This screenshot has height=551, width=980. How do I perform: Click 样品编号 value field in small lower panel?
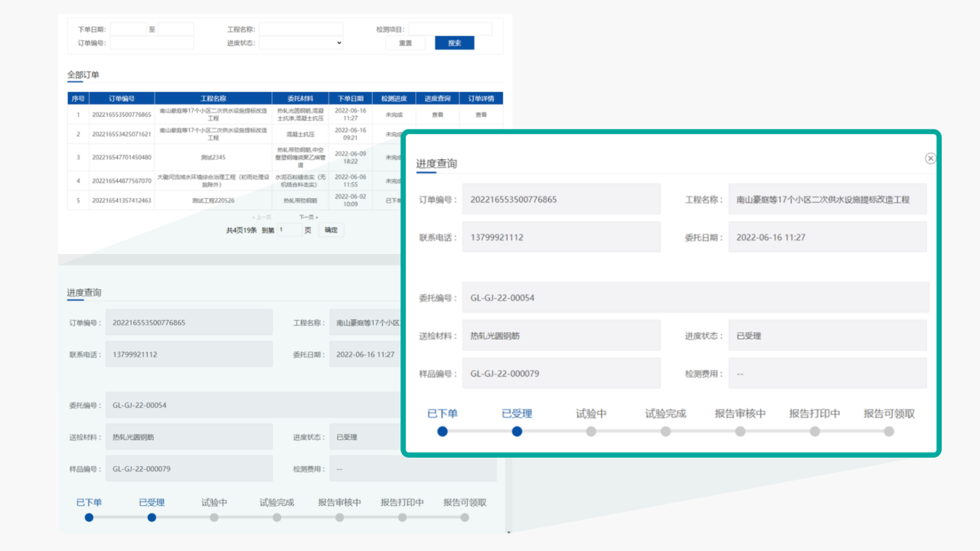(189, 468)
